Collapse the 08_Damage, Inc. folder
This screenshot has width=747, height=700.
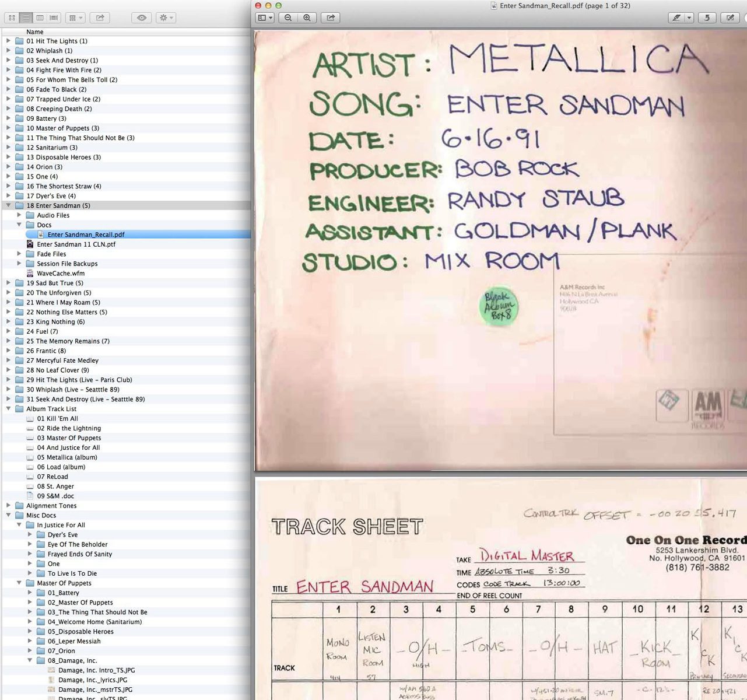pyautogui.click(x=30, y=660)
